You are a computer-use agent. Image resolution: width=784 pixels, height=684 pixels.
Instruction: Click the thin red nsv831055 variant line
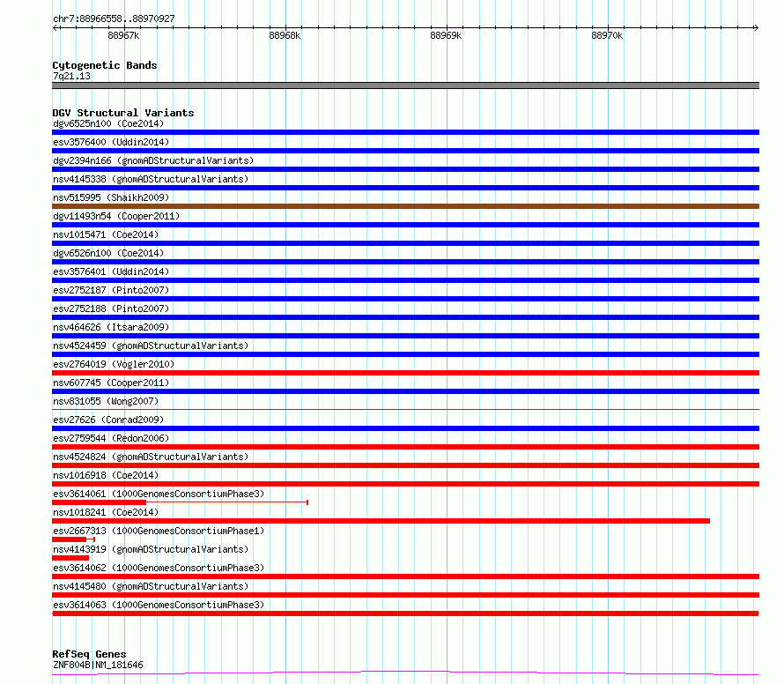(405, 409)
